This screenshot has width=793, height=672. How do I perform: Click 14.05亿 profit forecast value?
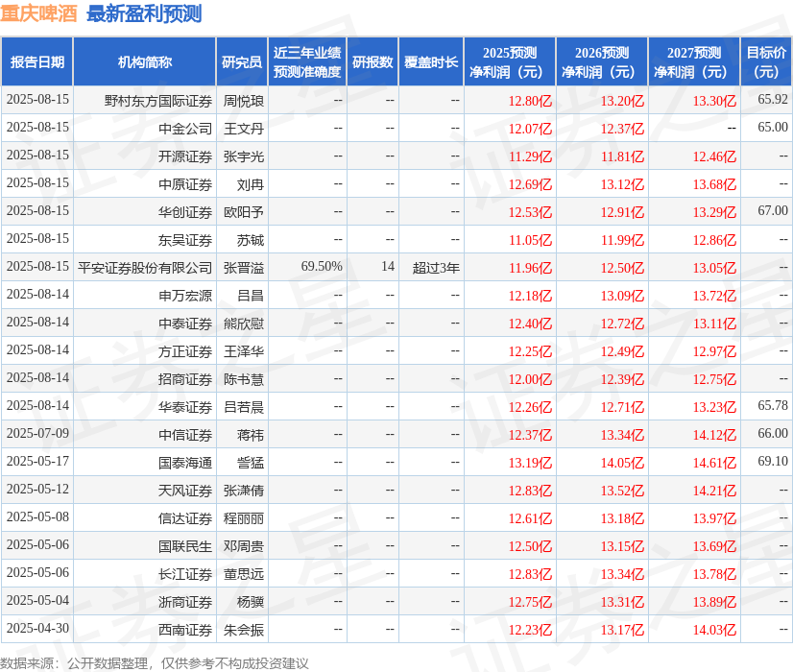click(x=622, y=463)
